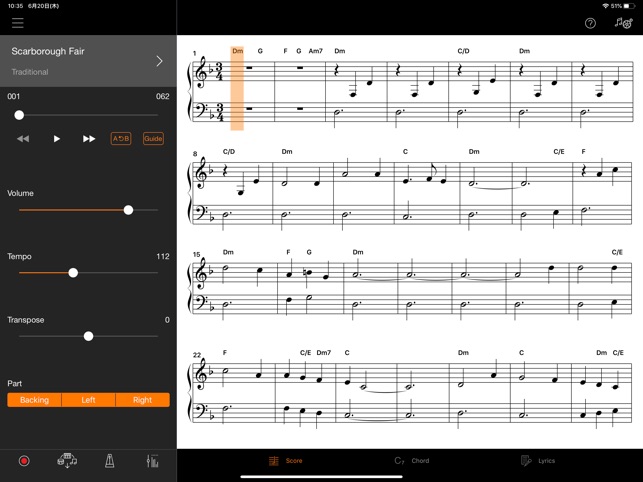
Task: Toggle the Guide mode button
Action: point(153,139)
